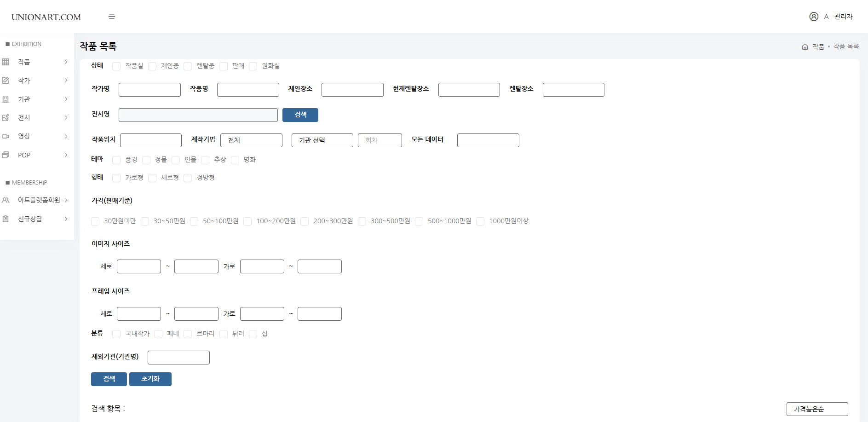Click the 초기화 reset button
The width and height of the screenshot is (868, 422).
point(150,379)
